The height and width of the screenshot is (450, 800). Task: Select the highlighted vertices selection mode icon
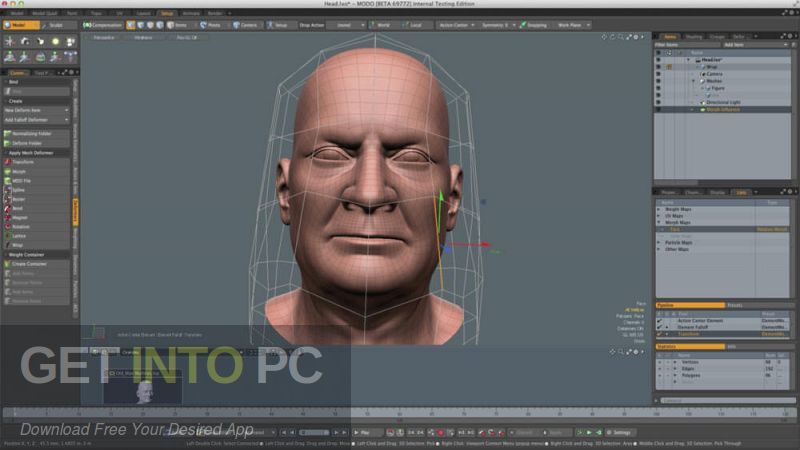131,25
